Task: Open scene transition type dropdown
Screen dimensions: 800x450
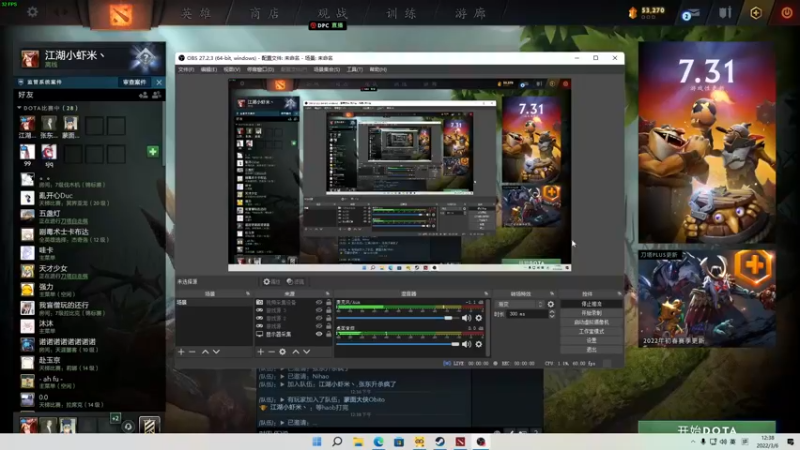Action: coord(519,304)
